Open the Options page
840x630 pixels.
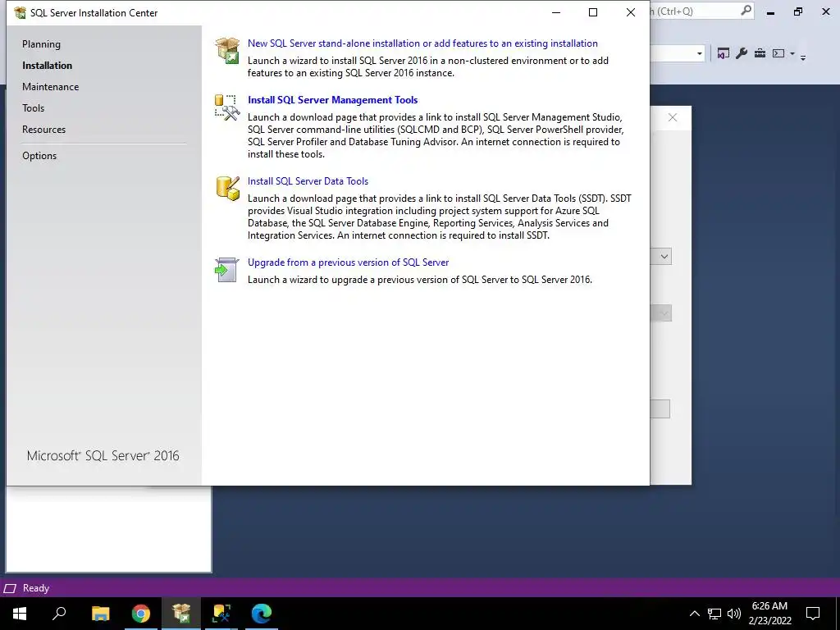coord(39,156)
